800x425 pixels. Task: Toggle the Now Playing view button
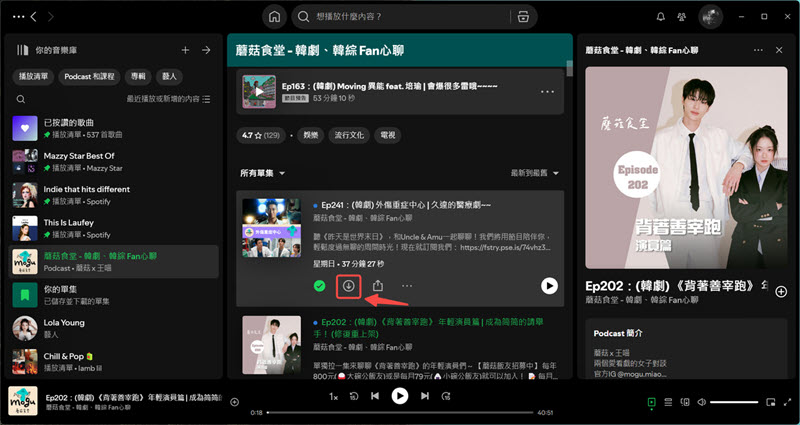point(652,402)
